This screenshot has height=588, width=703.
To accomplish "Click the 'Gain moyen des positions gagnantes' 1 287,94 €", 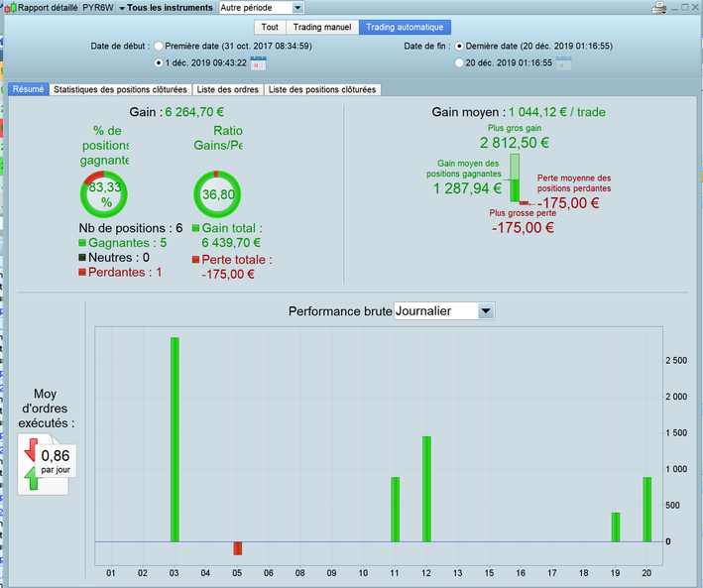I will (467, 188).
